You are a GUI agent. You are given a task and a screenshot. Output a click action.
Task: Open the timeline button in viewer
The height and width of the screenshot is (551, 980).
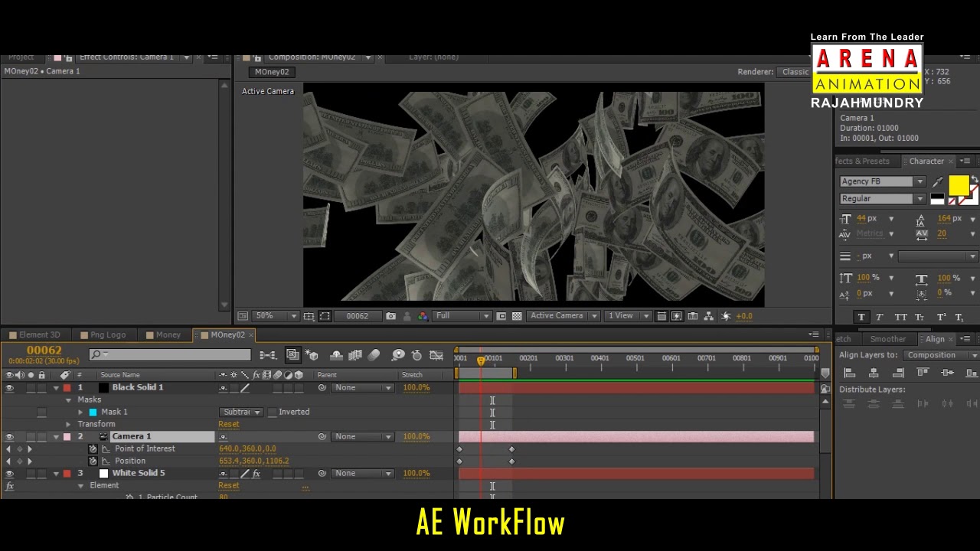[x=693, y=316]
